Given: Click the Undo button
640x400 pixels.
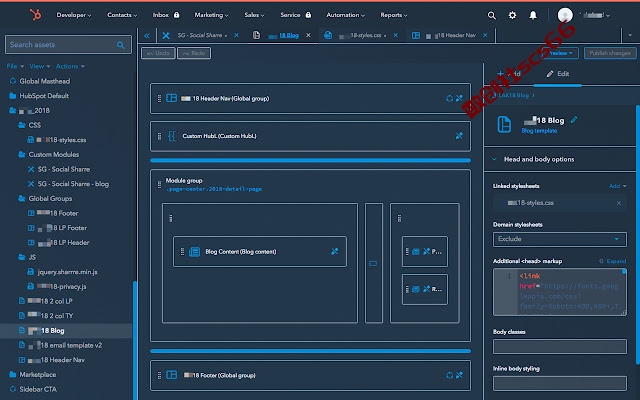Looking at the screenshot, I should tap(158, 53).
